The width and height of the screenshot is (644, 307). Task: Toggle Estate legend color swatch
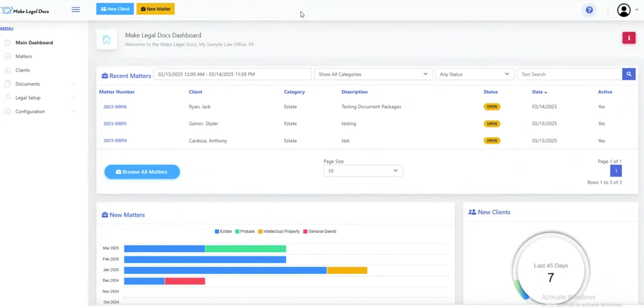pyautogui.click(x=217, y=232)
